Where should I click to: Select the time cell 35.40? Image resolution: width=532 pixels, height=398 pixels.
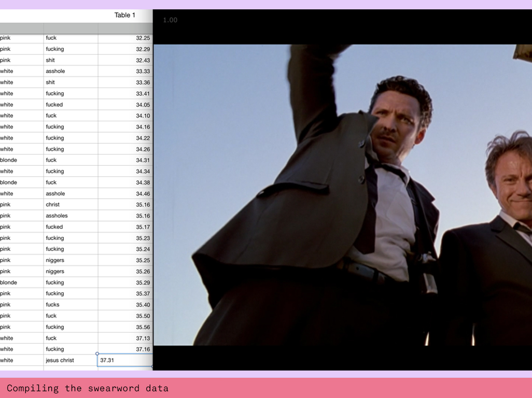[x=125, y=305]
